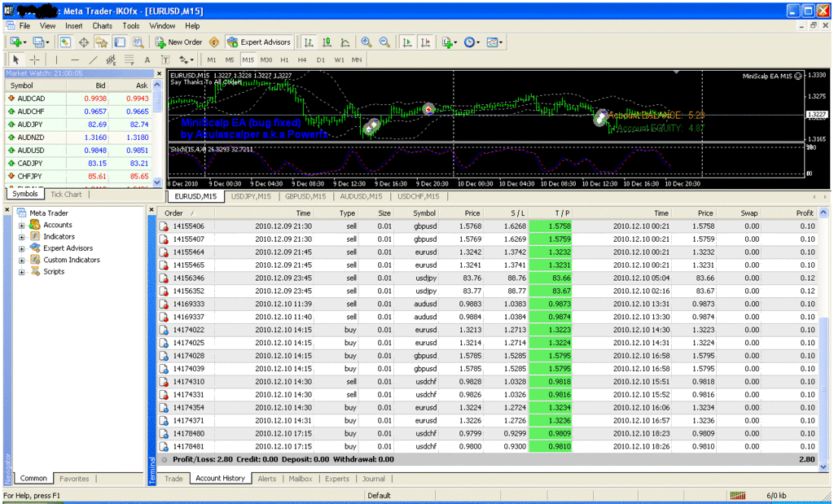
Task: Zoom in the chart
Action: (366, 42)
